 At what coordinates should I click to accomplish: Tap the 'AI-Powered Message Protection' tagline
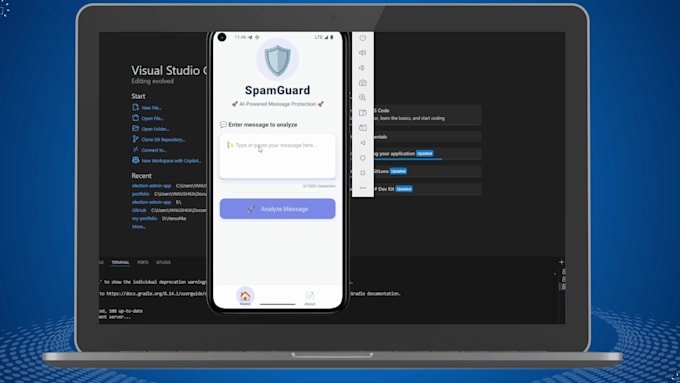pyautogui.click(x=278, y=104)
